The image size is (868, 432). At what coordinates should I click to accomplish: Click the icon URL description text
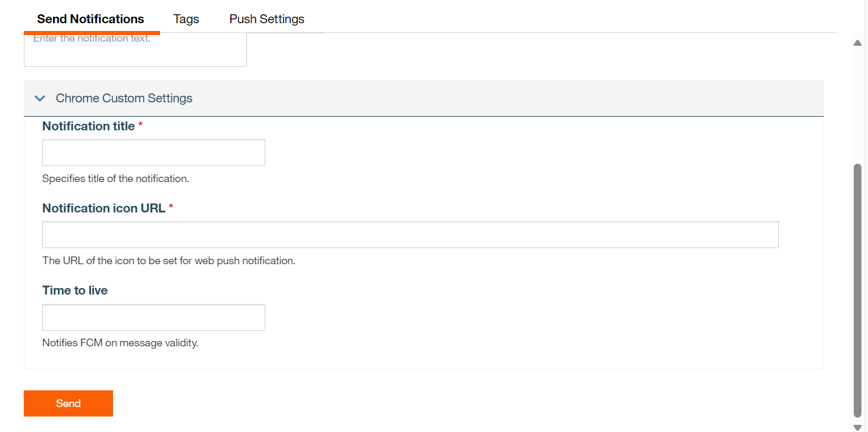point(168,261)
